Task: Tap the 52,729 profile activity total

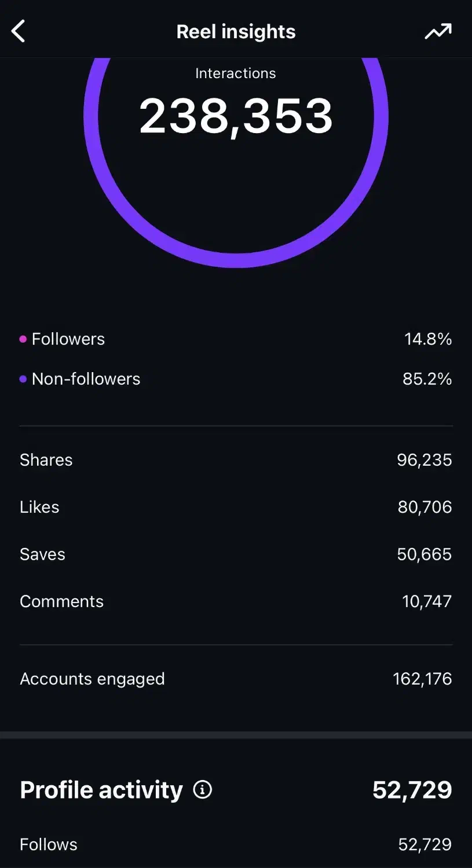Action: coord(412,790)
